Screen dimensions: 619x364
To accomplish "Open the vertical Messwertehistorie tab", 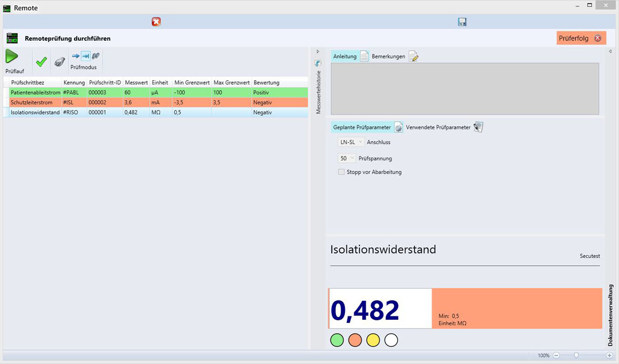I will click(x=318, y=92).
